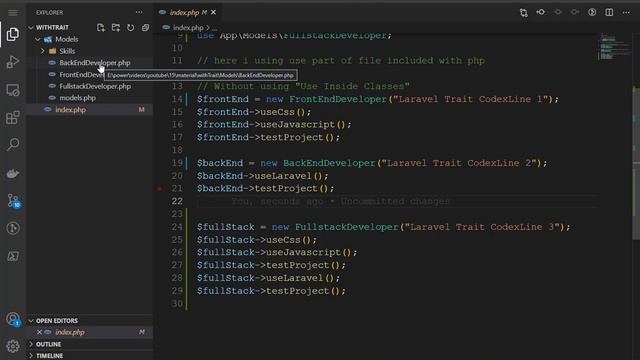Collapse the WITHTRAIT folder section
Screen dimensions: 640x360
pos(31,27)
